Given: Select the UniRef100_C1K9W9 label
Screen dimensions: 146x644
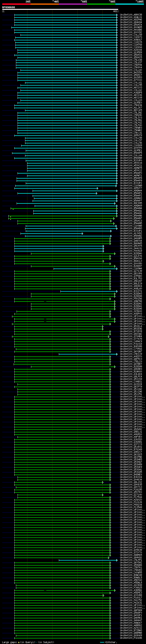Looking at the screenshot, I should 131,186.
